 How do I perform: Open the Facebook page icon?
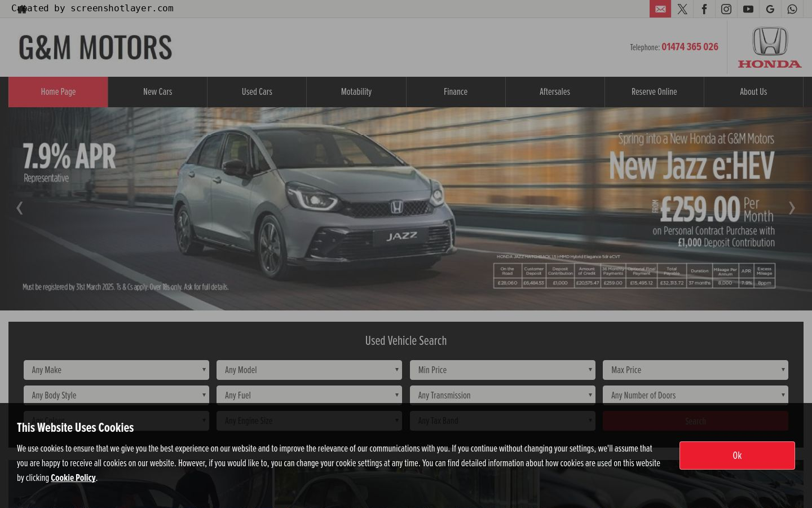(704, 9)
